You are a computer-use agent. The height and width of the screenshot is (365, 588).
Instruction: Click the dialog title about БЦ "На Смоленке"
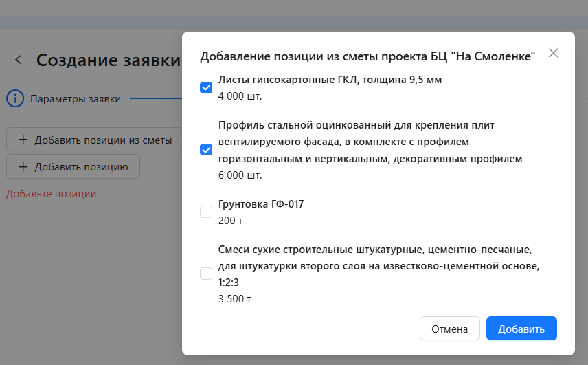(x=367, y=56)
